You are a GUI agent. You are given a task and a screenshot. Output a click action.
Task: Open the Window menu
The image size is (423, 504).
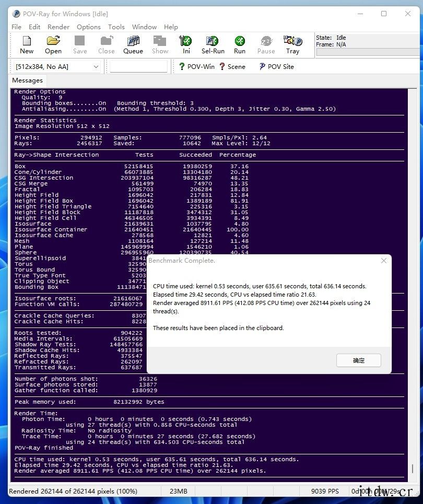tap(144, 27)
